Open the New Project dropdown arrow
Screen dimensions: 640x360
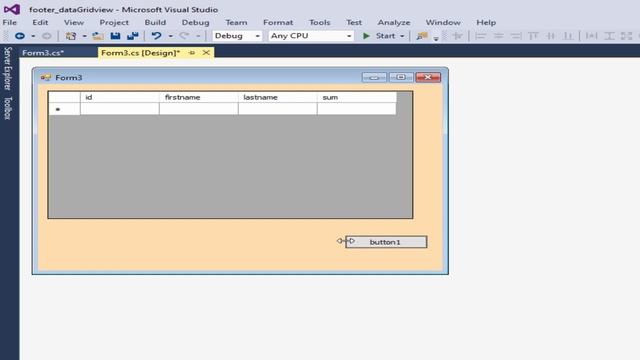pos(84,36)
